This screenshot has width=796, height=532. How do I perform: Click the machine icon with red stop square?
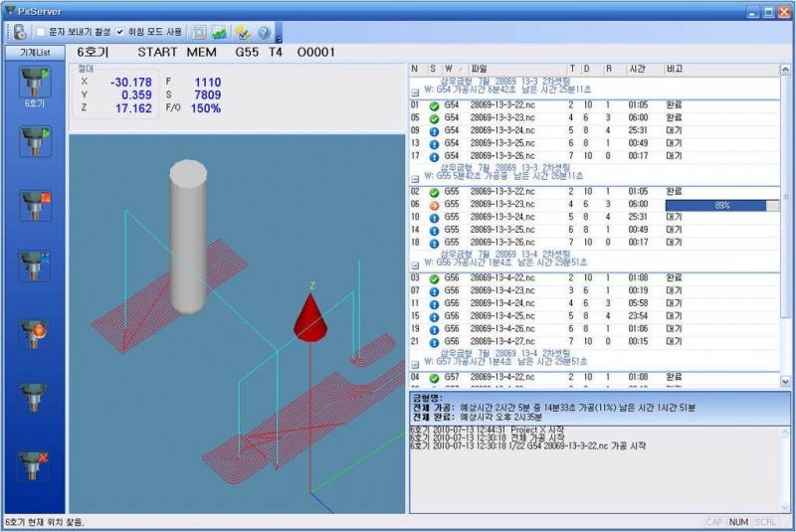34,204
